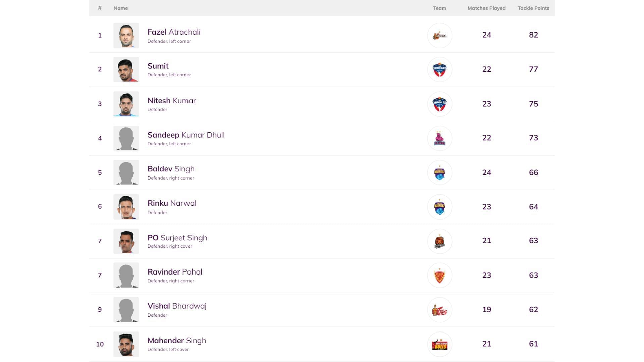Open Mahender Singh's player photo
This screenshot has height=362, width=644.
pos(126,344)
